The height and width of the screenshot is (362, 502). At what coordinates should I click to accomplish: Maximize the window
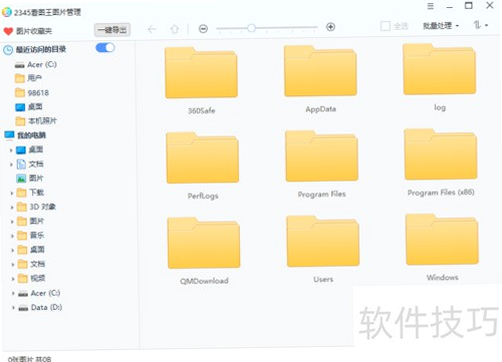[x=469, y=6]
